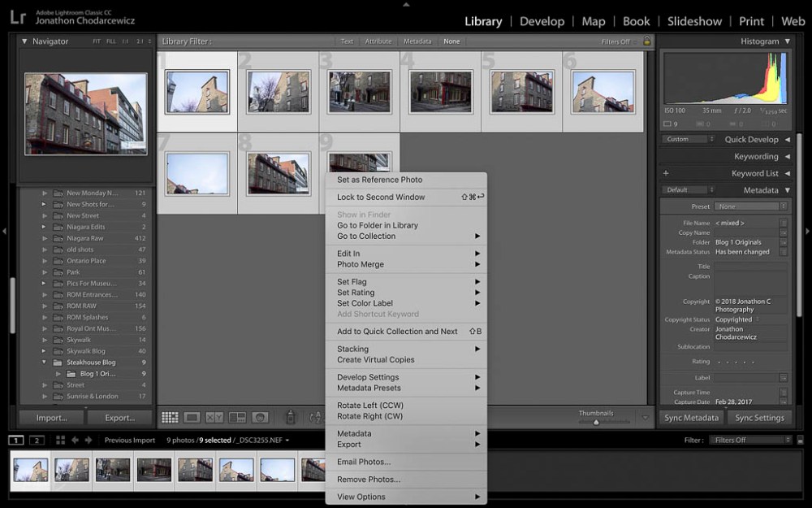Activate Survey view icon

click(237, 417)
